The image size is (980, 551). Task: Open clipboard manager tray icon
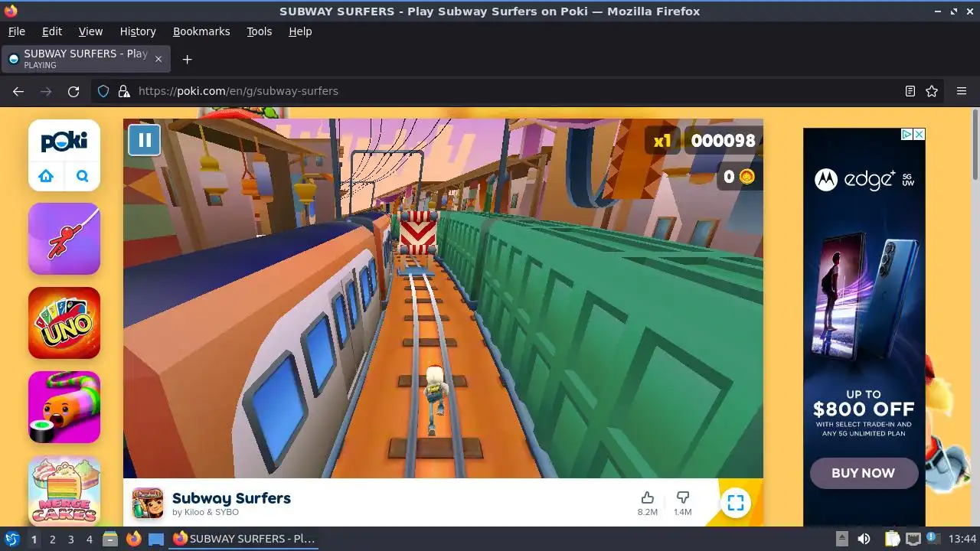click(892, 539)
